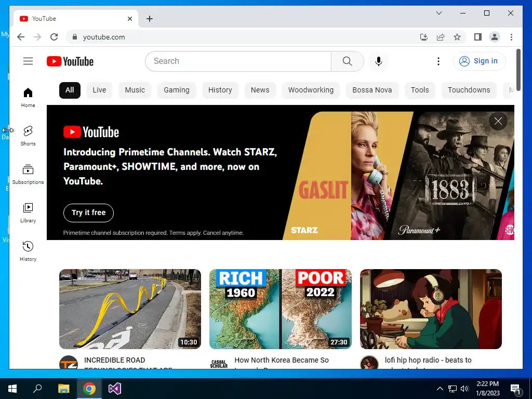Filter videos by Gaming
The image size is (532, 399).
(177, 90)
